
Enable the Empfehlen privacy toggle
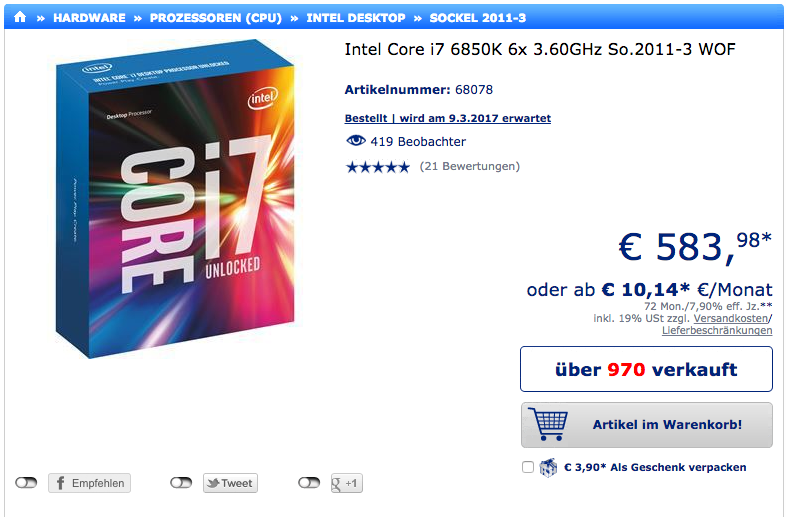pos(26,483)
